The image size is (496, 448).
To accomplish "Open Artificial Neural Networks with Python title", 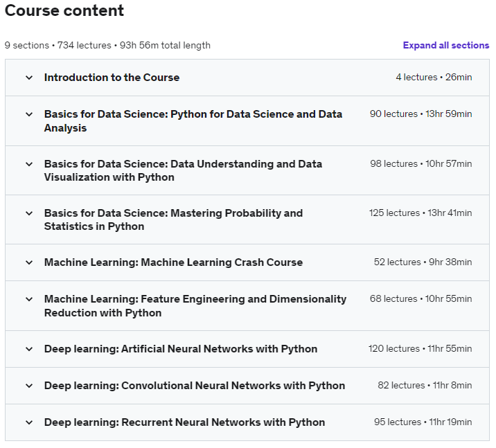I will pyautogui.click(x=180, y=349).
